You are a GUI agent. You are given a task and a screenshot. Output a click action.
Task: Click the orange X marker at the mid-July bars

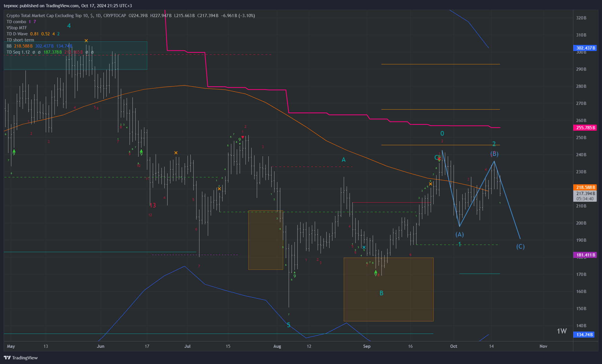[219, 189]
